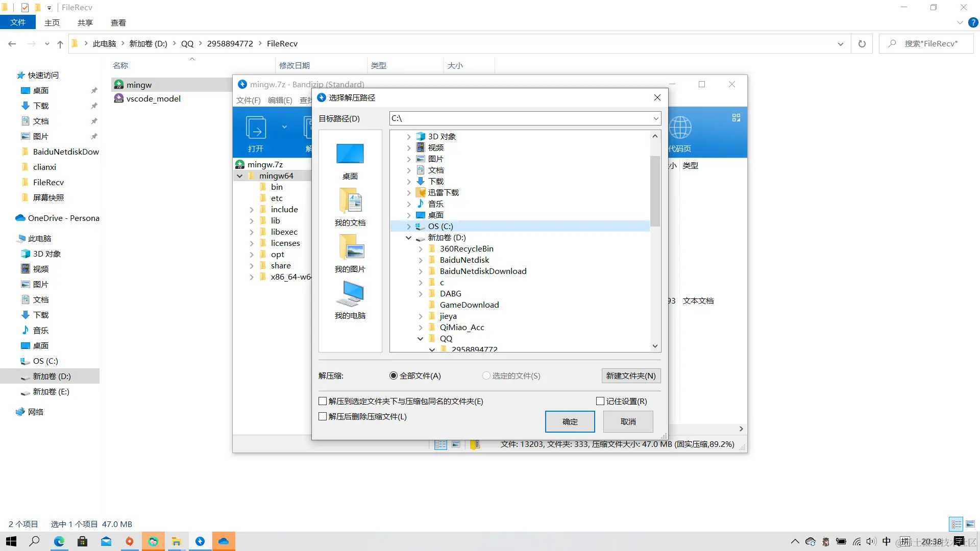980x551 pixels.
Task: Click the folder tree vertical scrollbar
Action: (655, 191)
